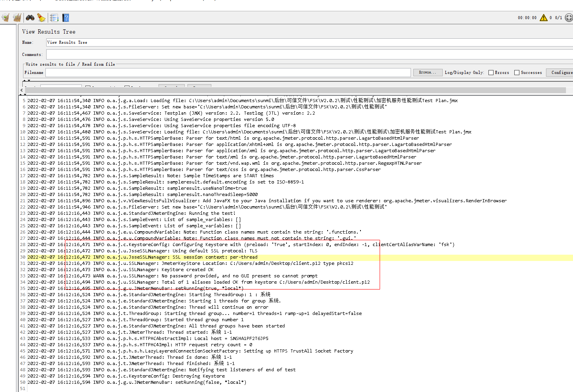This screenshot has height=392, width=573.
Task: Click log line 38 'Thread will continue on error'
Action: [x=148, y=307]
